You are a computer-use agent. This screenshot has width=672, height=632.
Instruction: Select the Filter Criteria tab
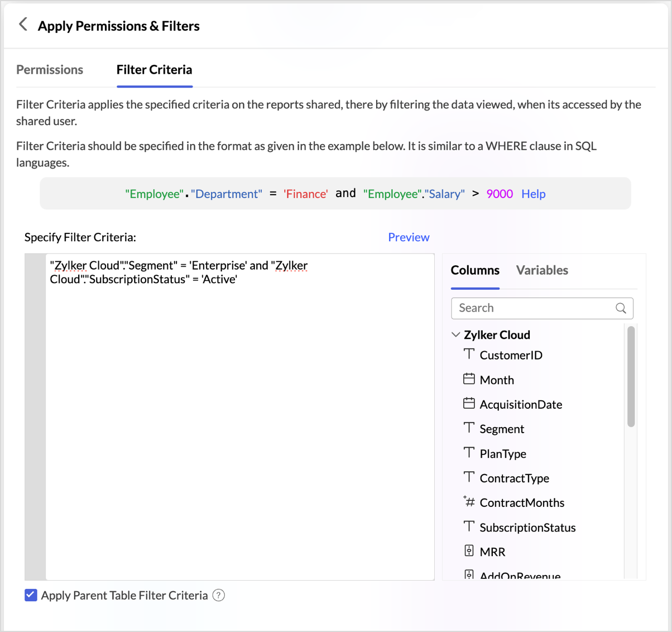click(x=154, y=70)
